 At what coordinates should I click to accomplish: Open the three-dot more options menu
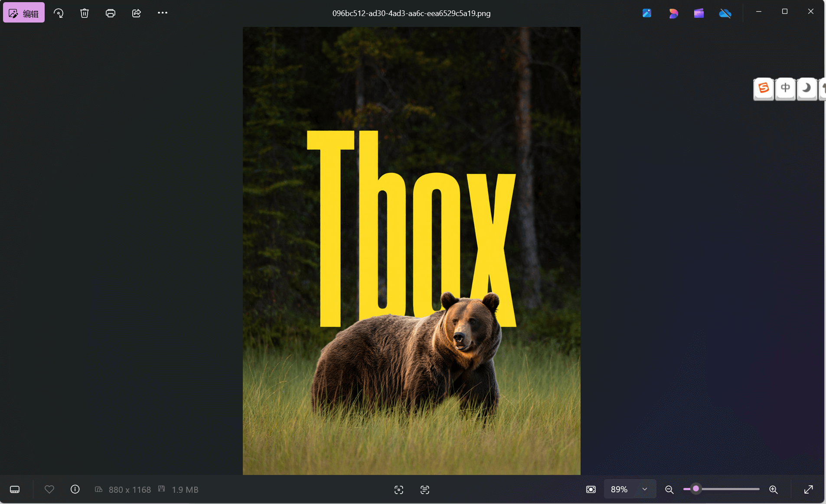(x=163, y=13)
